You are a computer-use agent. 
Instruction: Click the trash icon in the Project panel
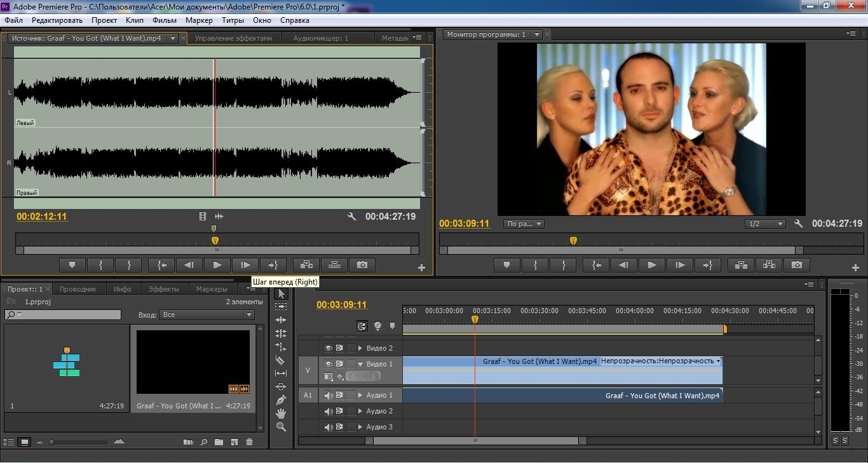(249, 442)
